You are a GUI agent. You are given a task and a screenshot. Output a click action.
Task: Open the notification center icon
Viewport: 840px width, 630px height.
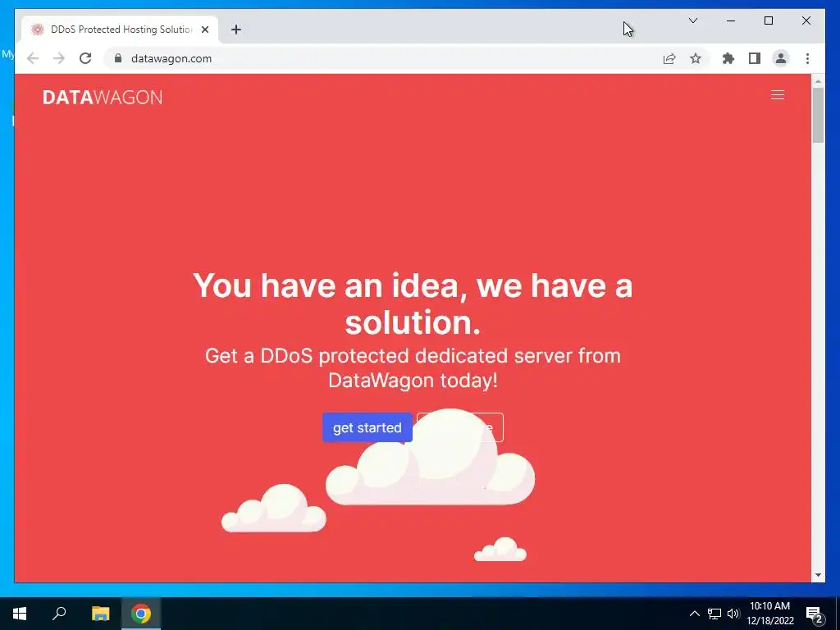pyautogui.click(x=815, y=614)
